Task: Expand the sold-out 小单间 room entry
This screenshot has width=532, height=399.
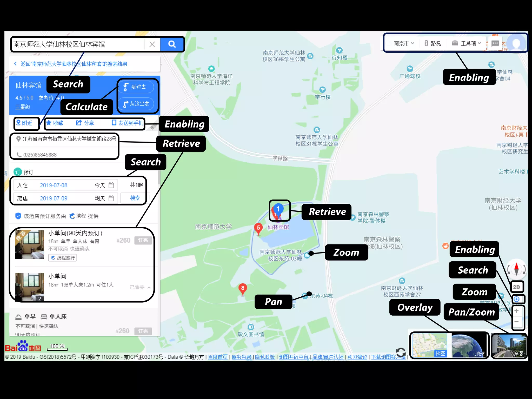Action: (x=149, y=287)
